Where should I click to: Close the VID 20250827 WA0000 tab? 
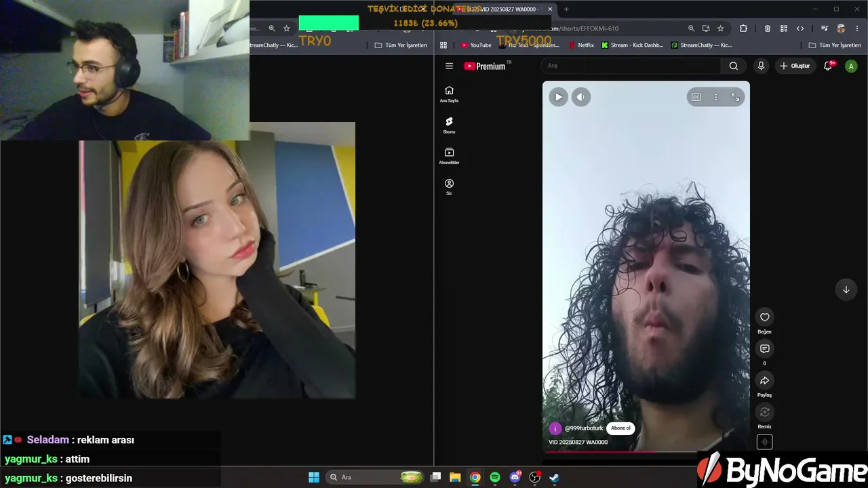coord(550,9)
